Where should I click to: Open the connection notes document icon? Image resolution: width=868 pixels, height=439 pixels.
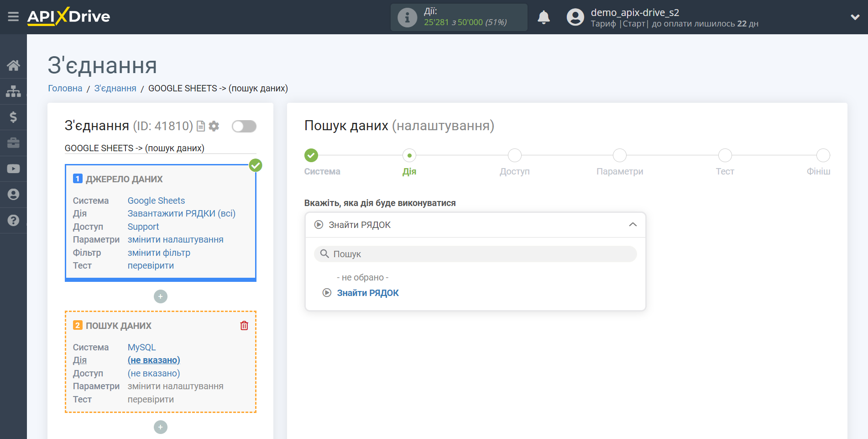[x=200, y=126]
